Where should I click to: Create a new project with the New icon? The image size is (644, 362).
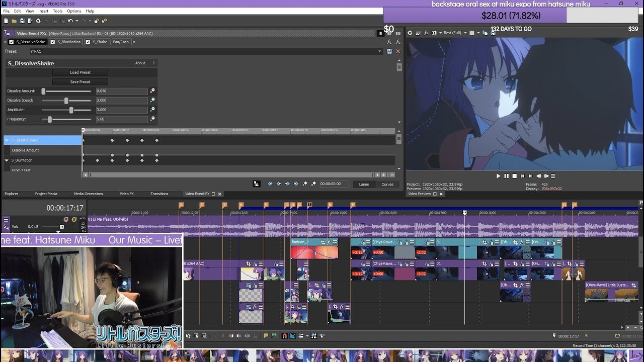(x=6, y=21)
